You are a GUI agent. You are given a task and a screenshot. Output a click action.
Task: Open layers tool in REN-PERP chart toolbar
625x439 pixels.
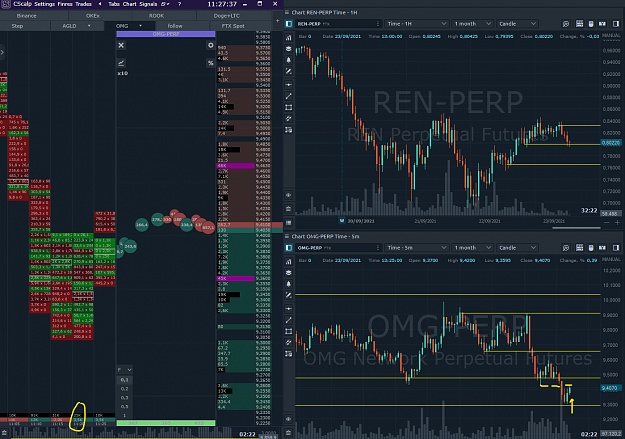[289, 49]
